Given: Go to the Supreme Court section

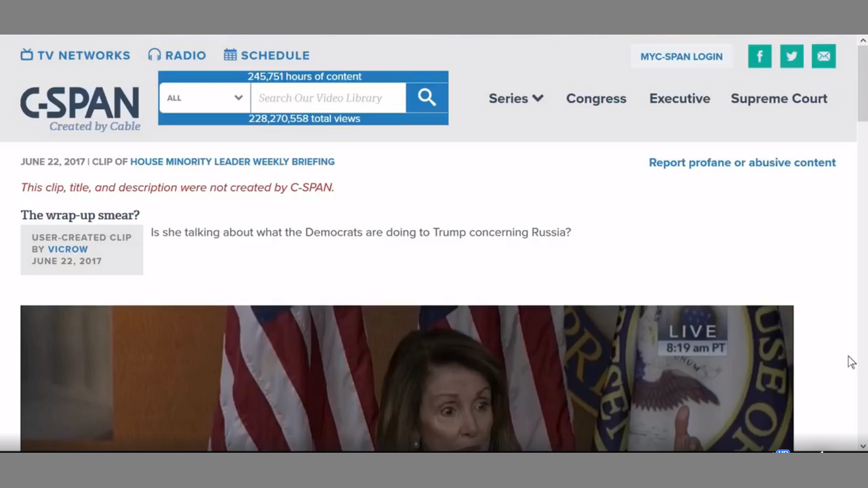Looking at the screenshot, I should (778, 98).
